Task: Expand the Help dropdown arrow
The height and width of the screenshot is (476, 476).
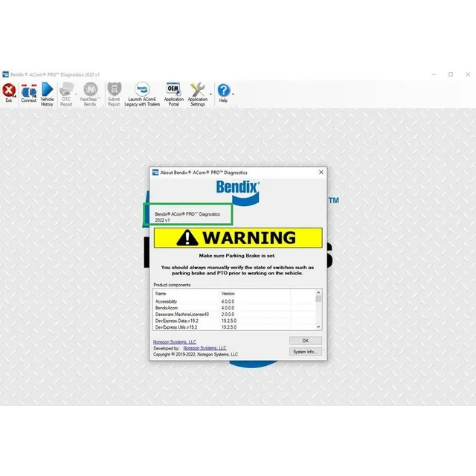Action: [233, 94]
